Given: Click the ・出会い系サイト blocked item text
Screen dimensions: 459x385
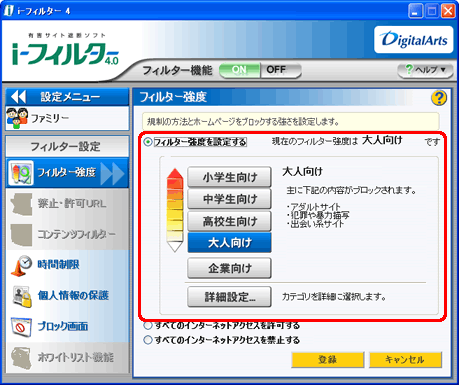Looking at the screenshot, I should [x=315, y=224].
